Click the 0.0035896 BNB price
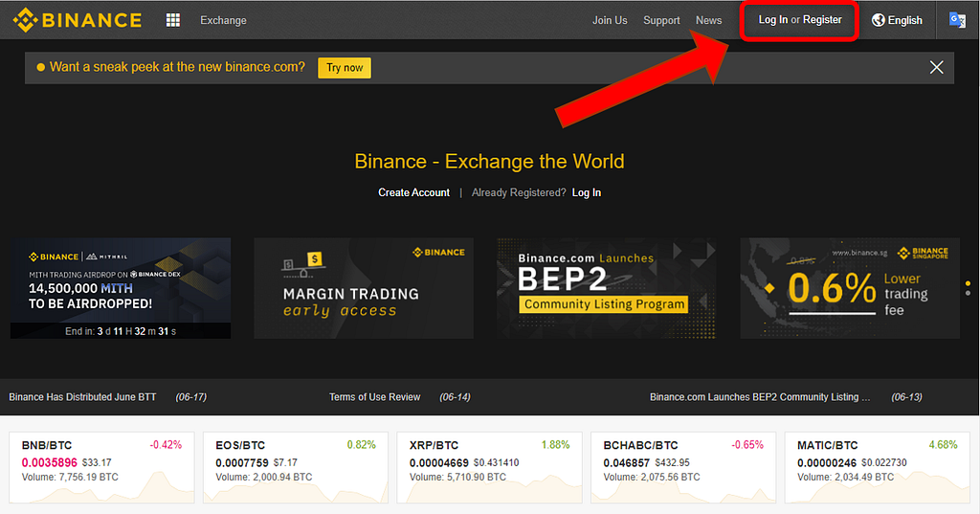Screen dimensions: 980x514 click(50, 462)
